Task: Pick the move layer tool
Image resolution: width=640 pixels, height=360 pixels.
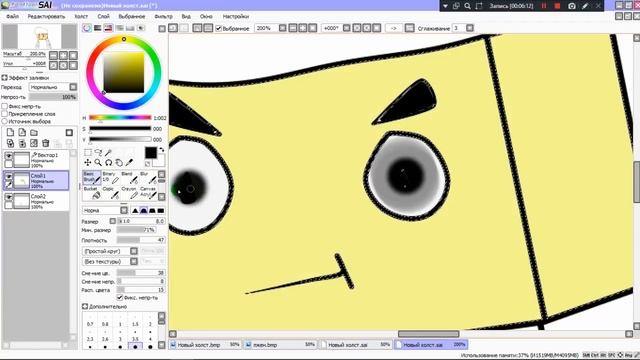Action: point(88,162)
